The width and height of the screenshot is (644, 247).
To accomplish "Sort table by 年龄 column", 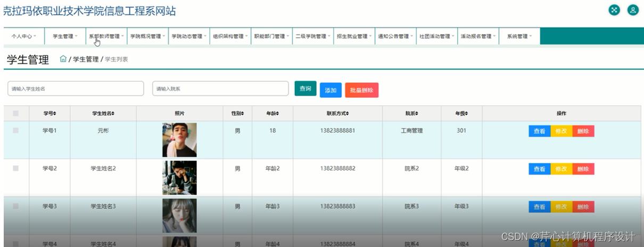I will 273,114.
